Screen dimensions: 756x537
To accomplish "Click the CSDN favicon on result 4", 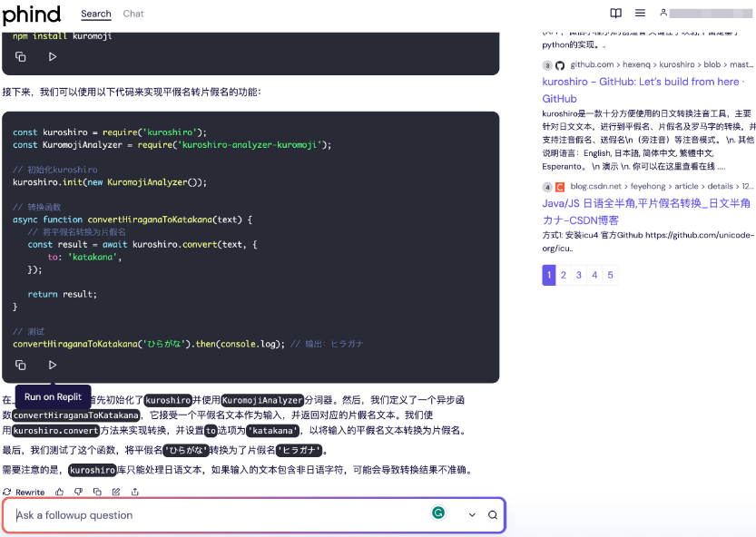I will coord(560,187).
